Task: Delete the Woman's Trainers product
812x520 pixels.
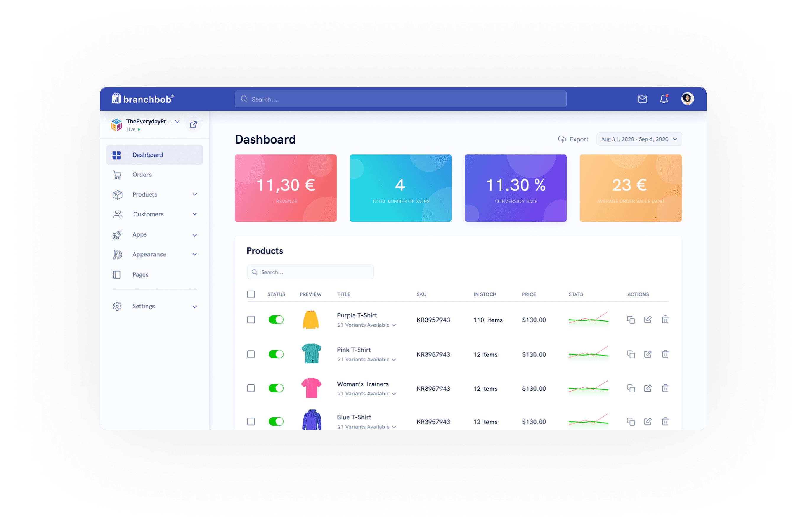Action: point(665,388)
